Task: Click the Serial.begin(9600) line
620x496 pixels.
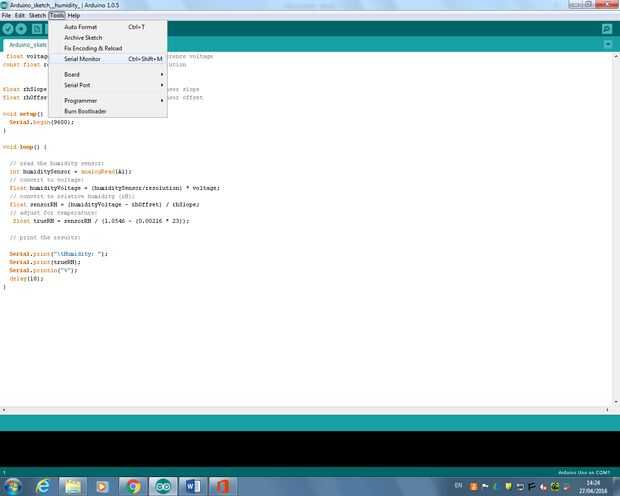Action: pos(42,122)
